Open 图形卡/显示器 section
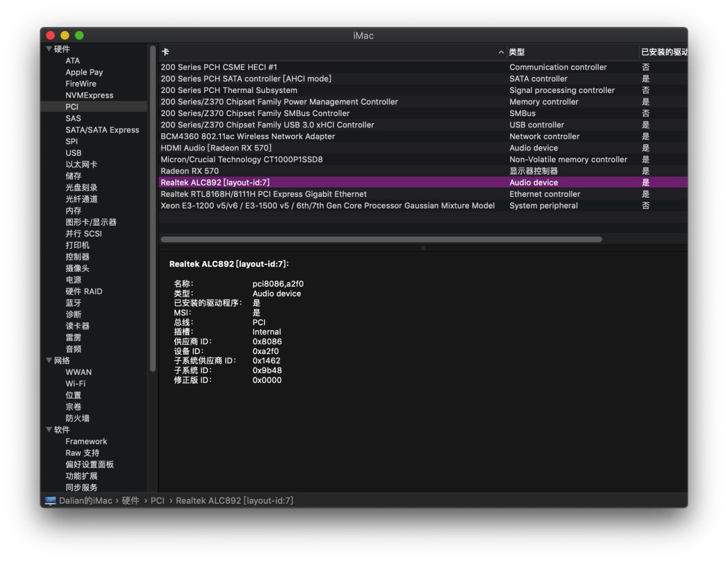Image resolution: width=728 pixels, height=561 pixels. tap(90, 222)
